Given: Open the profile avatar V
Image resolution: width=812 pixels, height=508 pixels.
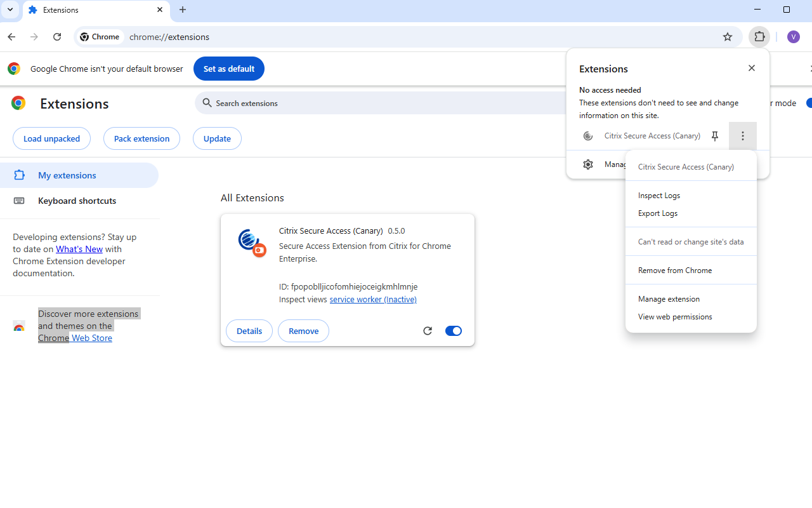Looking at the screenshot, I should click(x=793, y=37).
